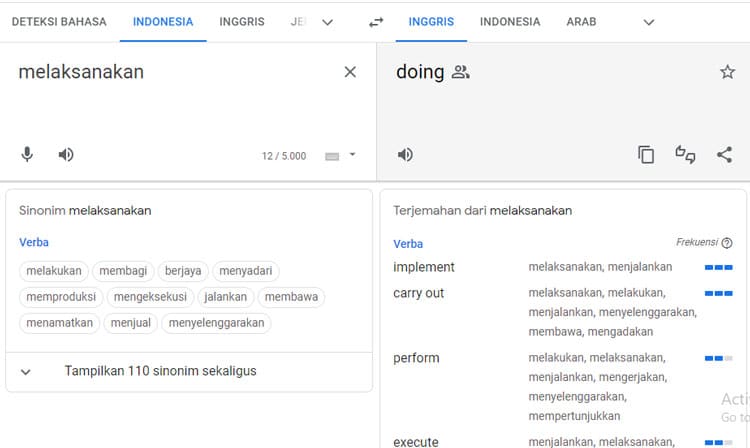Copy the translation to clipboard
Screen dimensions: 750x448
[646, 154]
